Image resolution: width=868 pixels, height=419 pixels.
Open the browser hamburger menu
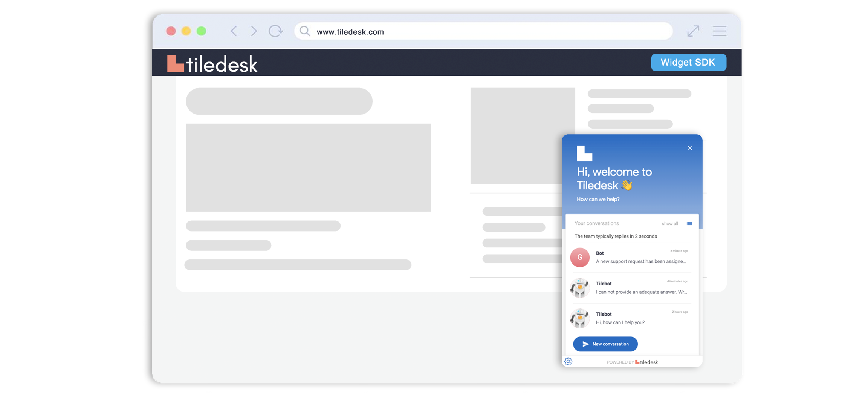(719, 31)
